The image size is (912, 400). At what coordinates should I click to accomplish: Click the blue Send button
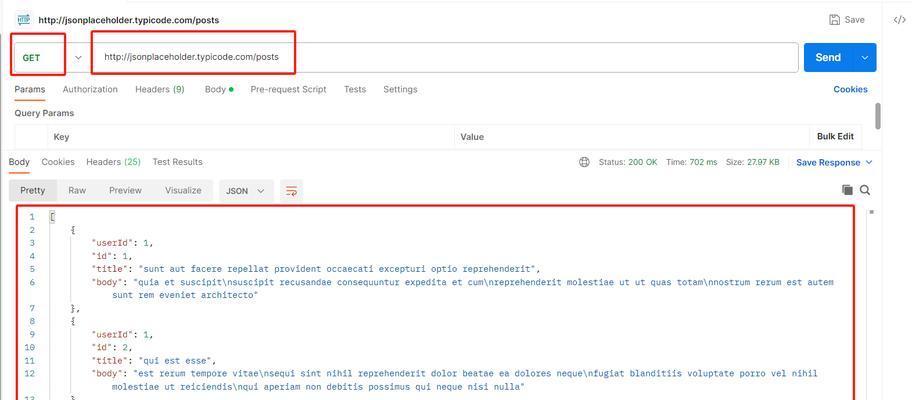tap(828, 58)
